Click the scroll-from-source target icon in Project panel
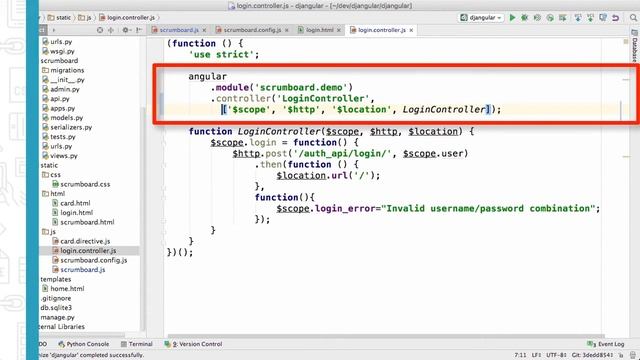 100,30
